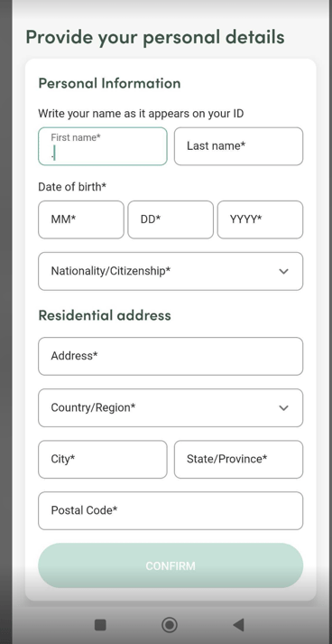Click the Residential address heading
This screenshot has height=644, width=332.
click(105, 315)
